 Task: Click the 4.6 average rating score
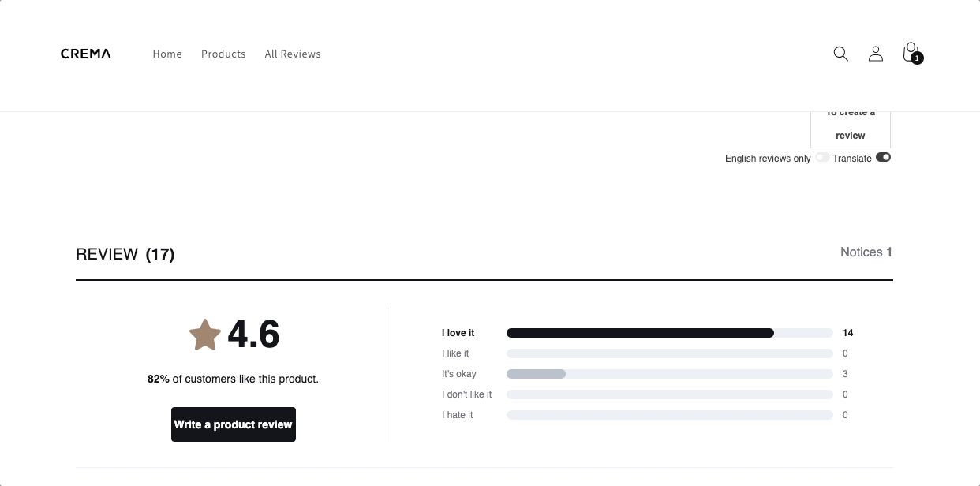[253, 335]
